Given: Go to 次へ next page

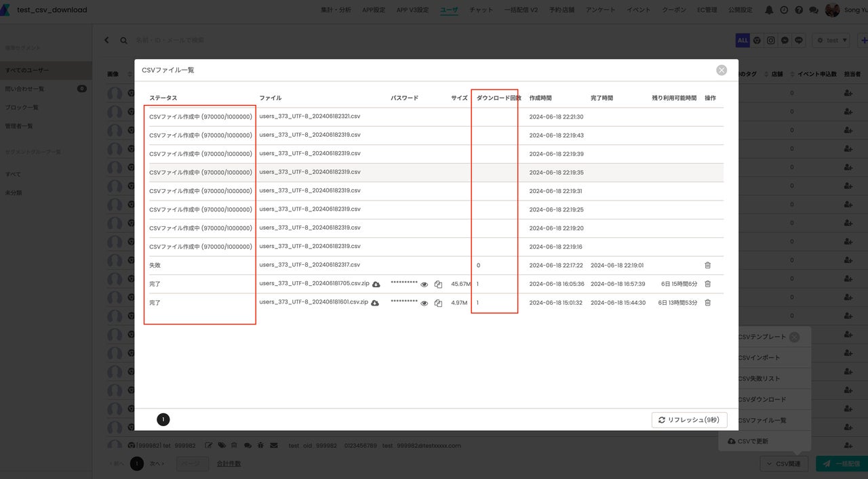Looking at the screenshot, I should [157, 464].
